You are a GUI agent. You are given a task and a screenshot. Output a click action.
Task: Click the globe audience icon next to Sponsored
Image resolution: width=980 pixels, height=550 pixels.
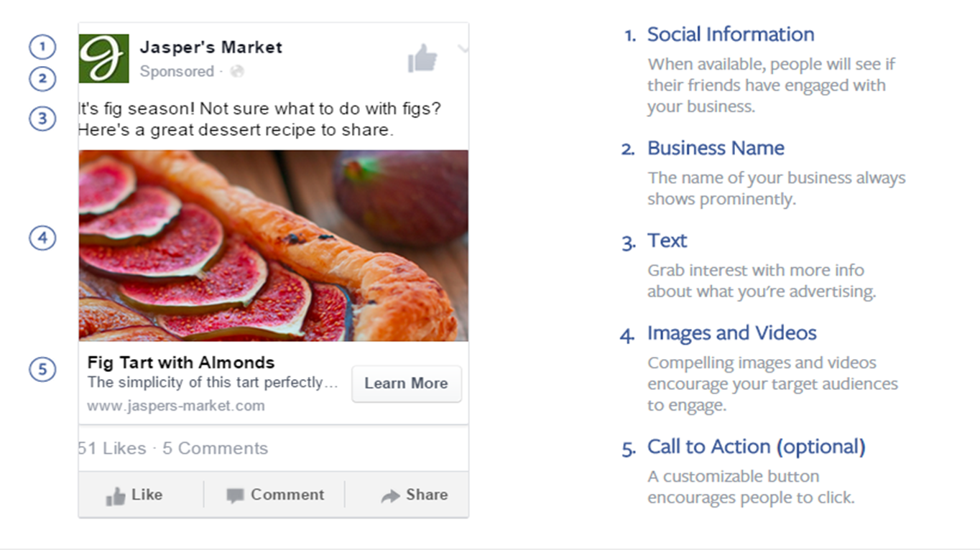click(x=237, y=71)
